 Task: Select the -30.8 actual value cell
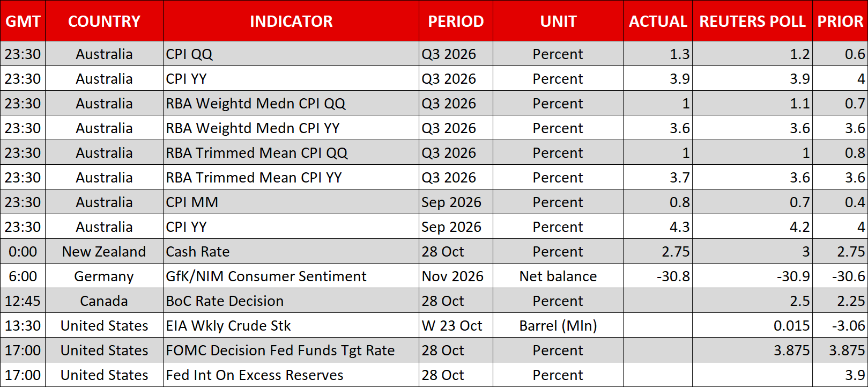pyautogui.click(x=658, y=276)
